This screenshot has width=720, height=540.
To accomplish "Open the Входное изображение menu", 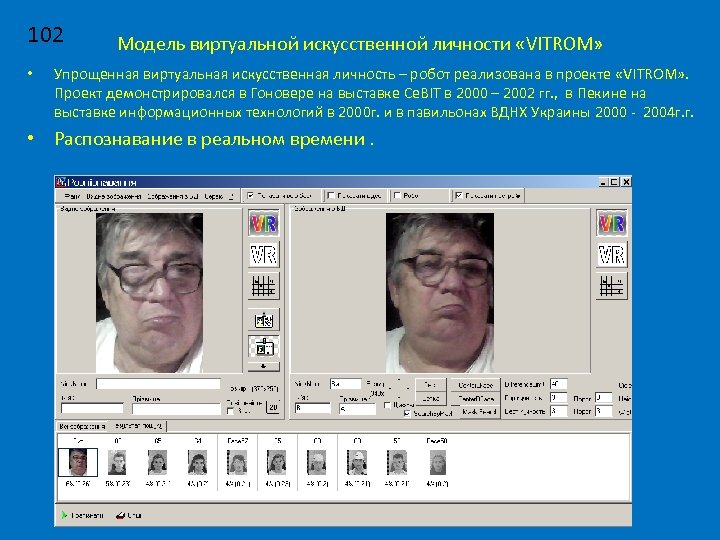I will (x=113, y=196).
